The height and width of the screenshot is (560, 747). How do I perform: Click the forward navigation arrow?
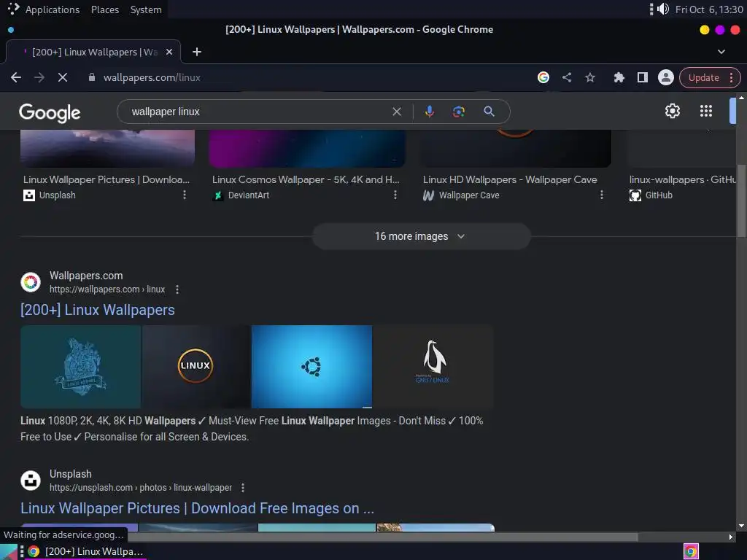coord(39,77)
